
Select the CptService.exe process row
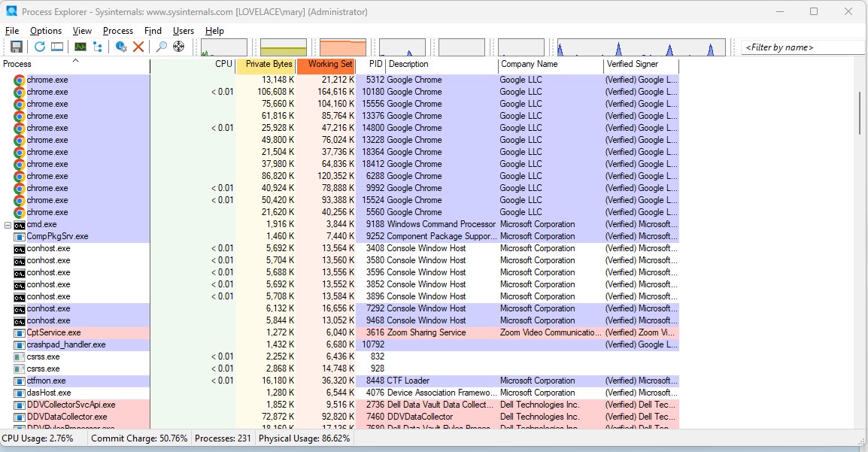pyautogui.click(x=339, y=333)
